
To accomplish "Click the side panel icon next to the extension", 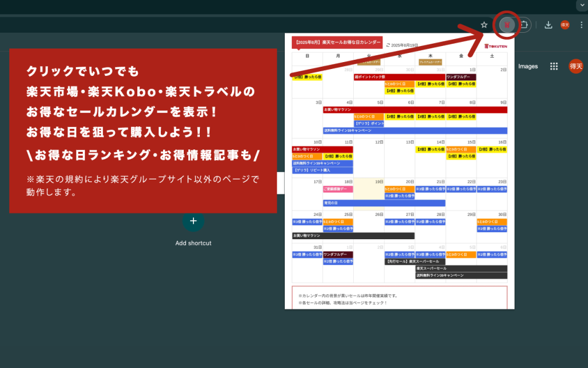I will pyautogui.click(x=524, y=25).
